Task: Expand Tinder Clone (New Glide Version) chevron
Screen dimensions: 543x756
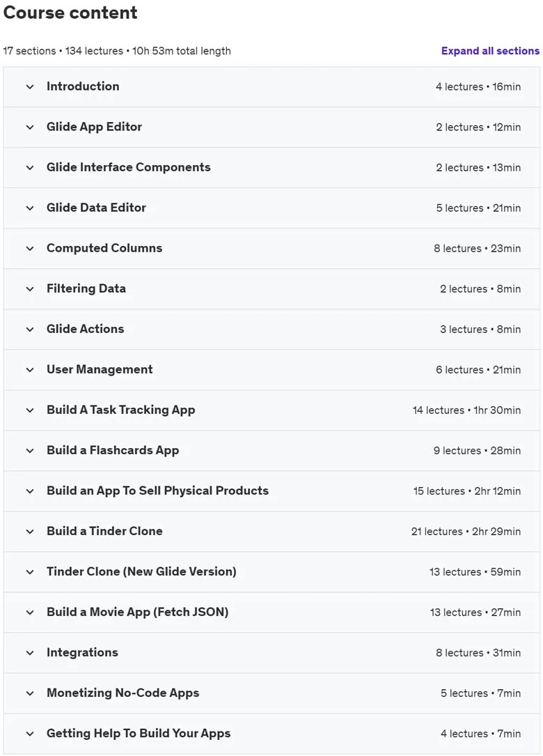Action: coord(30,572)
